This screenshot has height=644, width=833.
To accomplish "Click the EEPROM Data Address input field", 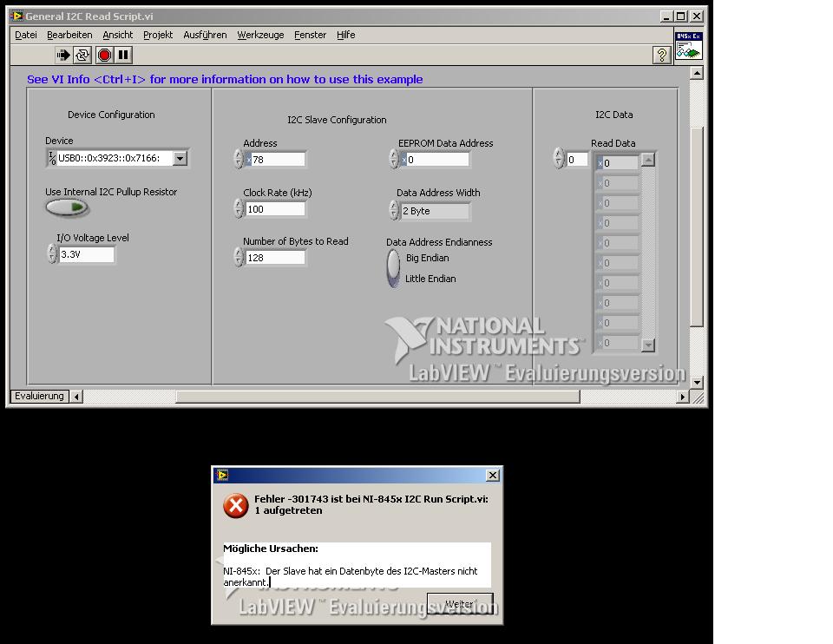I will tap(435, 160).
